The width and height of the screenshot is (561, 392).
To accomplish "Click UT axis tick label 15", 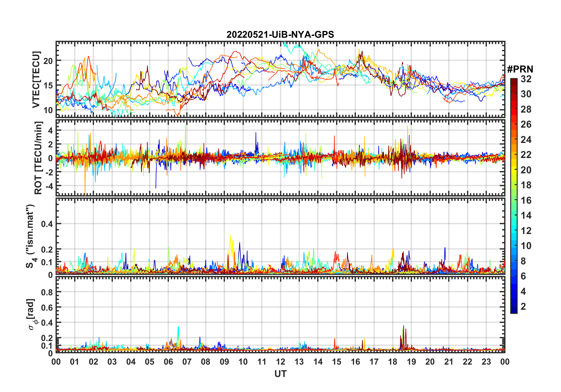I will click(x=337, y=362).
